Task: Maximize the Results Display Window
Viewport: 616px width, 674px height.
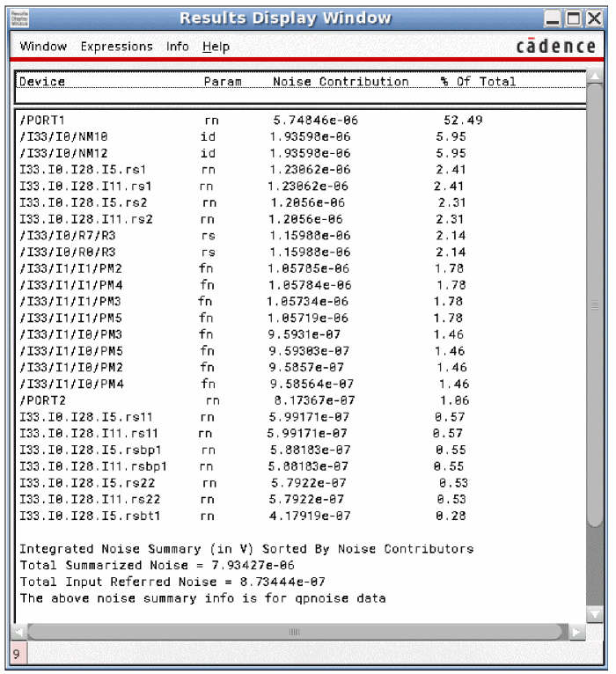Action: click(x=574, y=18)
